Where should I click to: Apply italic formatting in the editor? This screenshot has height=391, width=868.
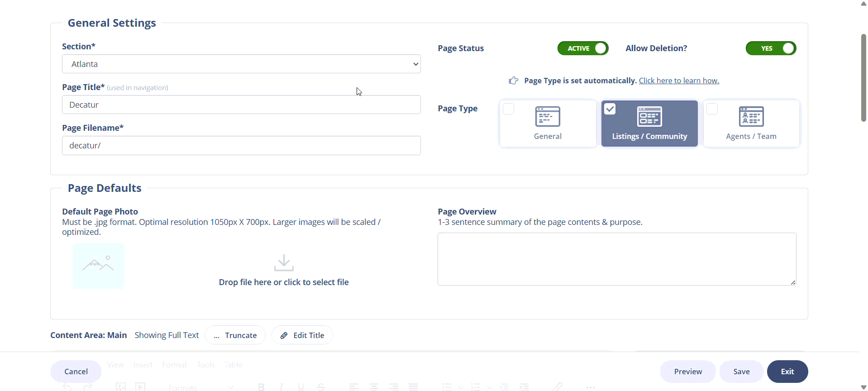(x=281, y=387)
